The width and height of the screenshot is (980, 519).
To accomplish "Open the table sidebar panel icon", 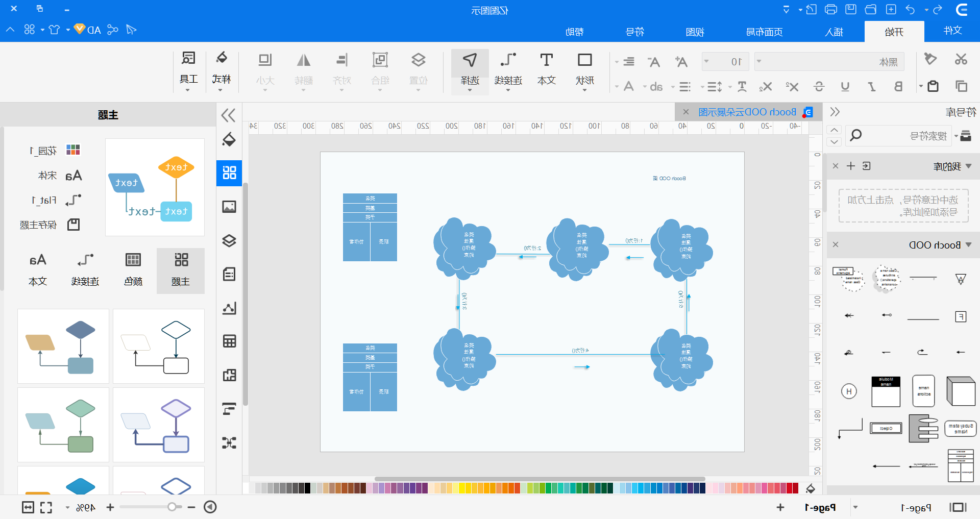I will pos(229,341).
